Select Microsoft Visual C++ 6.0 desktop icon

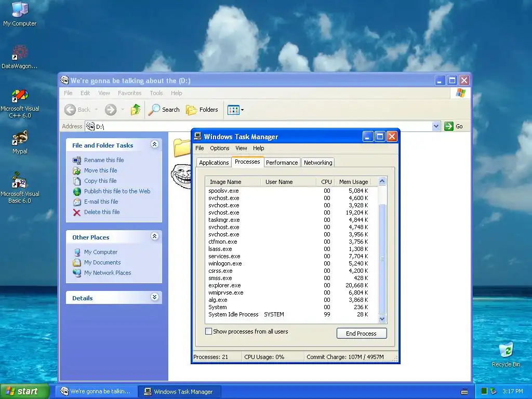point(20,103)
